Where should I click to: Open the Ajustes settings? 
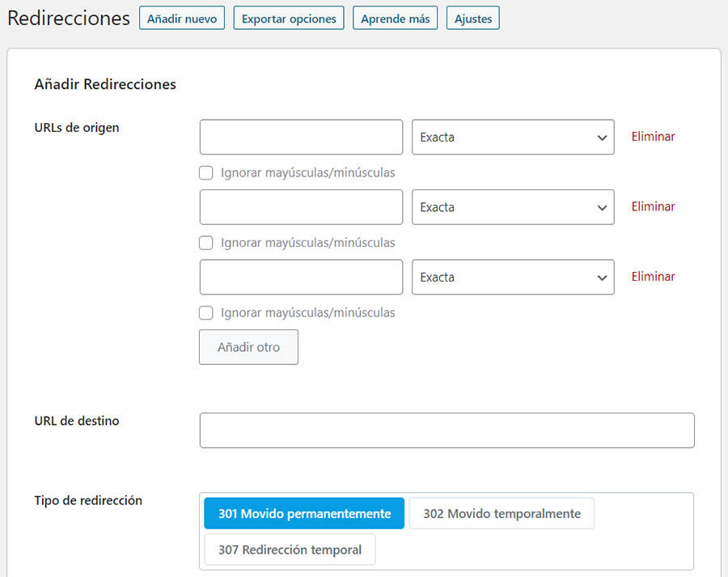472,19
